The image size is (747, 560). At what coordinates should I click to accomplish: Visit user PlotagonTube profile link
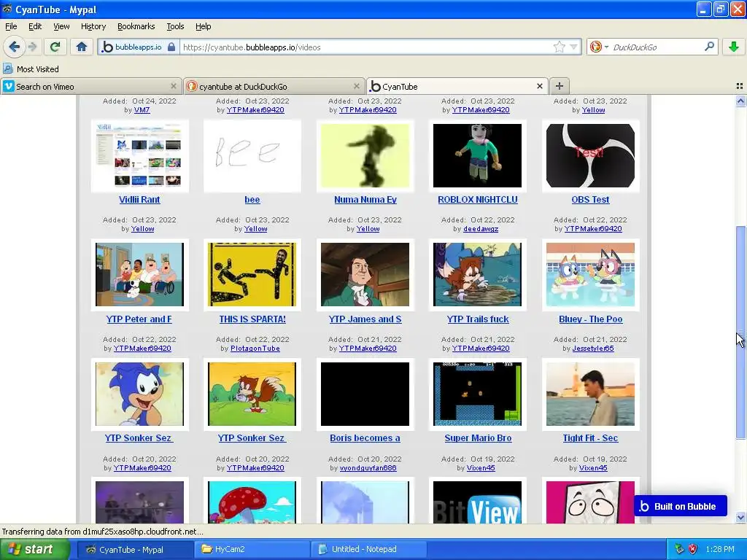255,349
